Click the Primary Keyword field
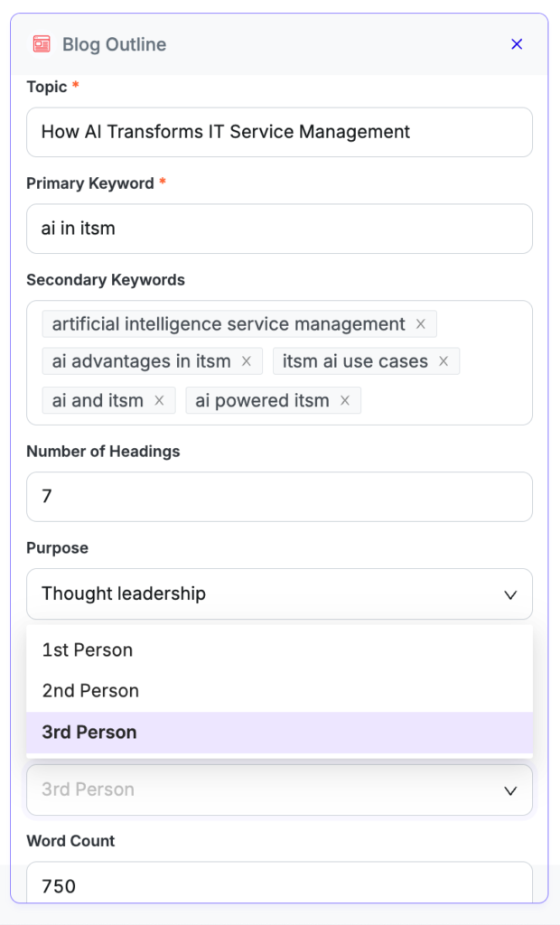 coord(280,229)
